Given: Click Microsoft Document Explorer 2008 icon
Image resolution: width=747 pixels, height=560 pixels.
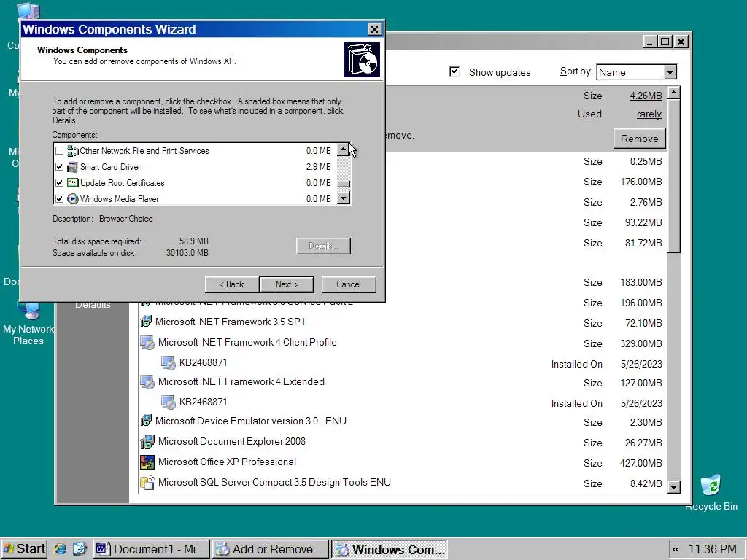Looking at the screenshot, I should tap(147, 442).
